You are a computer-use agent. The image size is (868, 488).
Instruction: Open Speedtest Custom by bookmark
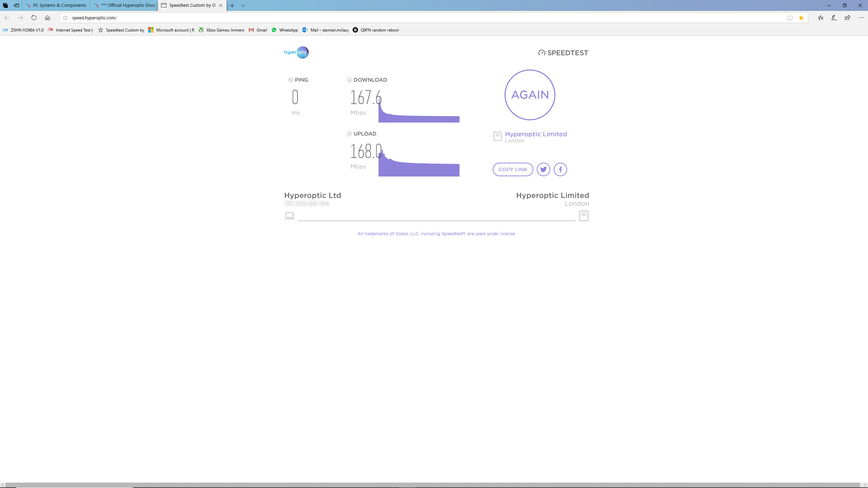click(x=121, y=30)
